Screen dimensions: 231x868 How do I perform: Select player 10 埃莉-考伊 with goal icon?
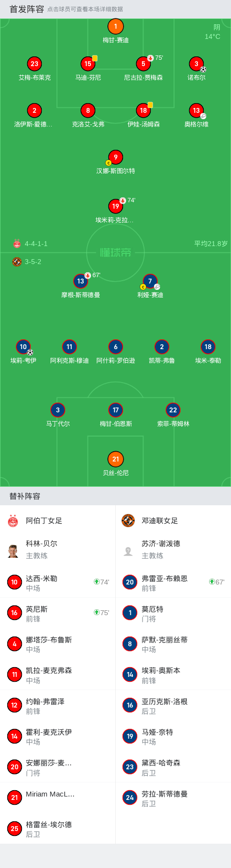tap(23, 347)
